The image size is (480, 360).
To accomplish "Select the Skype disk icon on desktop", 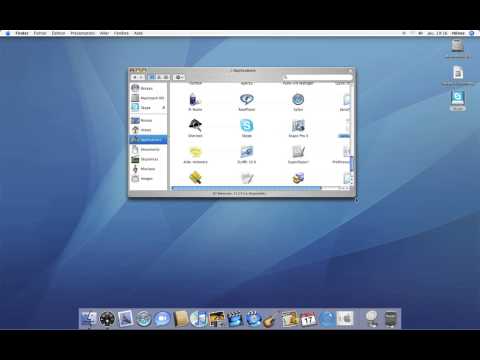I will pos(458,98).
